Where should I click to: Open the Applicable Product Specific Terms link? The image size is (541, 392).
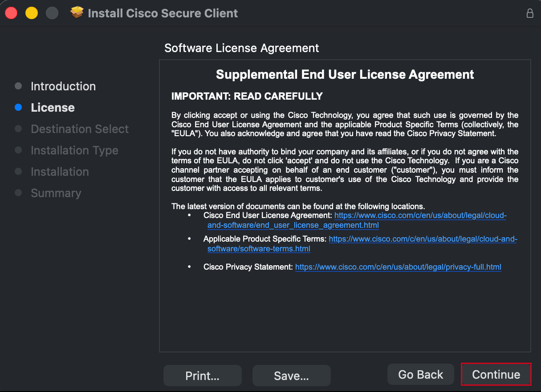click(x=362, y=244)
